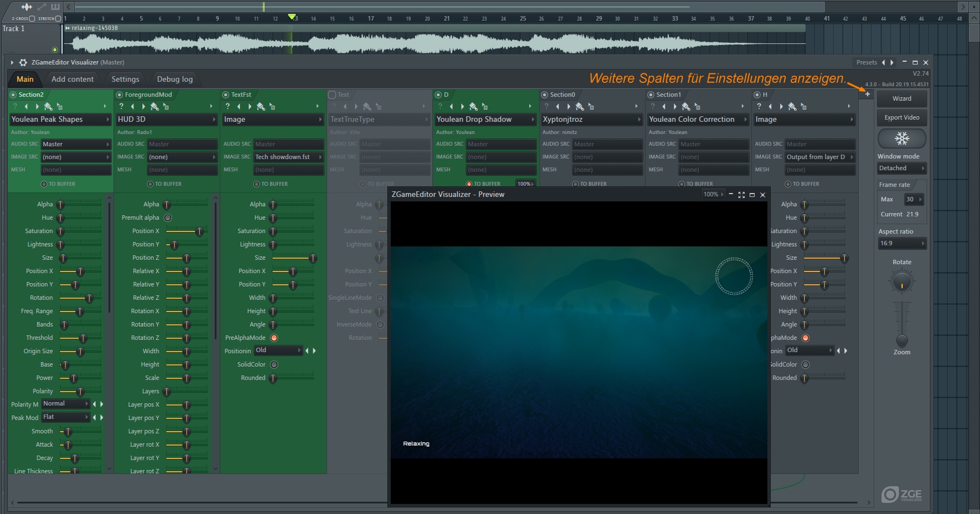Open the Xyptonjtroz effect dropdown
The width and height of the screenshot is (980, 514).
click(592, 120)
